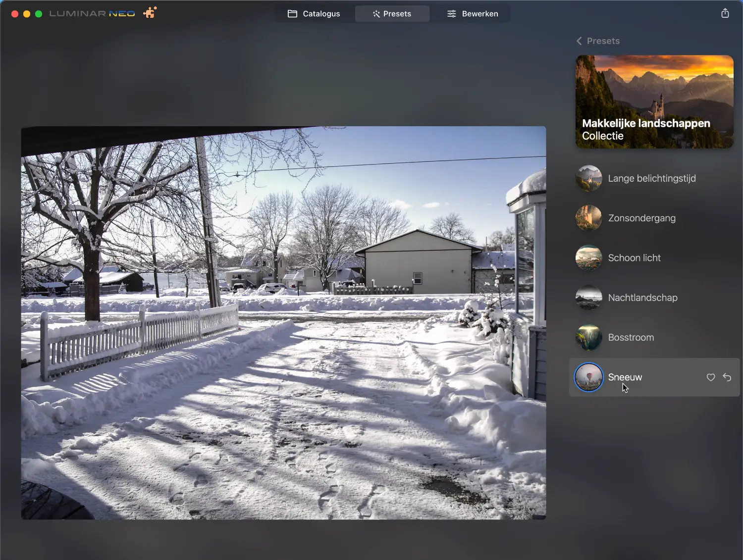Go back using the Presets chevron
The width and height of the screenshot is (743, 560).
pos(579,41)
